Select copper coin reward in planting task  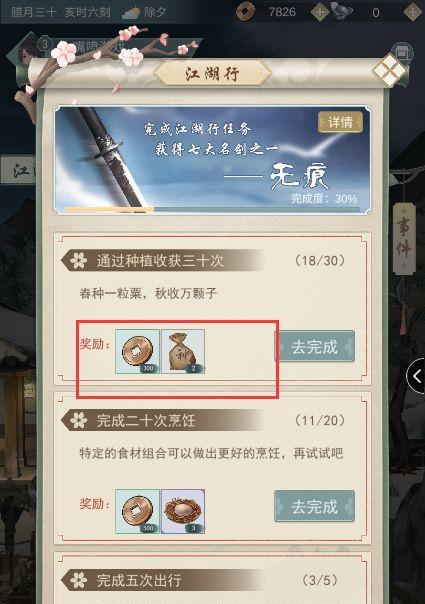pos(137,351)
